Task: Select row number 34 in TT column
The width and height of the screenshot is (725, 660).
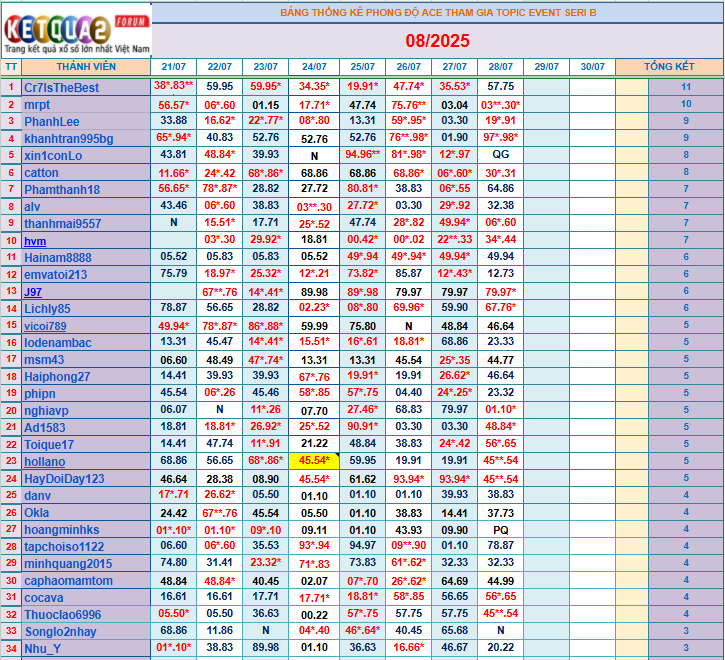Action: (11, 648)
